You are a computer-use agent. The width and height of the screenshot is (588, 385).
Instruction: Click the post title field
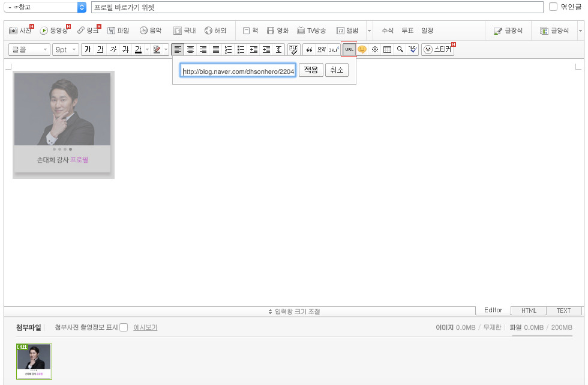(317, 7)
